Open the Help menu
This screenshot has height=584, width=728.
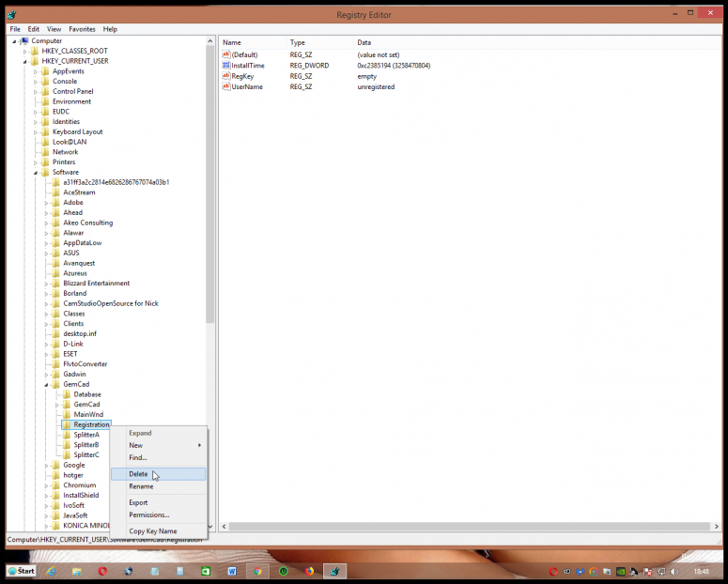[x=110, y=29]
